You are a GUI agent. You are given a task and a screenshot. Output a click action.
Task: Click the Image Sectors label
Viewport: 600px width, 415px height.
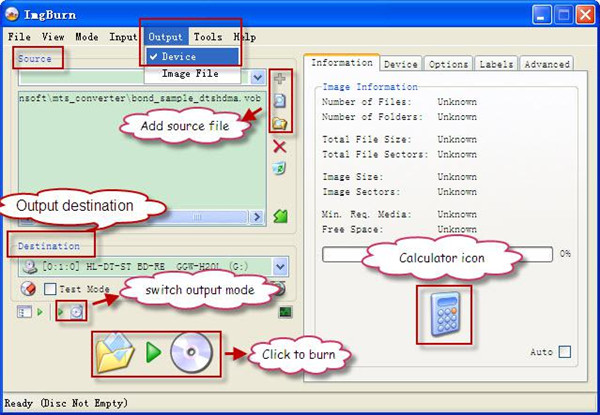click(361, 192)
